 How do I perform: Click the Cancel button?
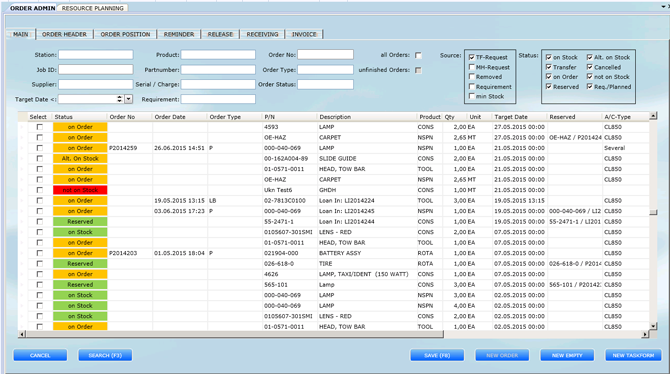coord(40,355)
